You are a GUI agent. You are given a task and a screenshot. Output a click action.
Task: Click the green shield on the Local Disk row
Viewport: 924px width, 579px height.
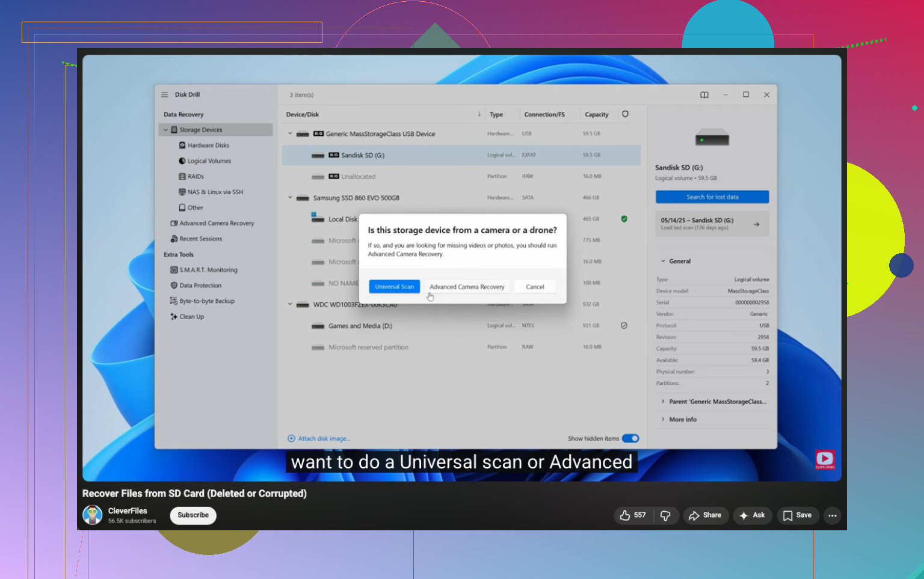pos(624,219)
